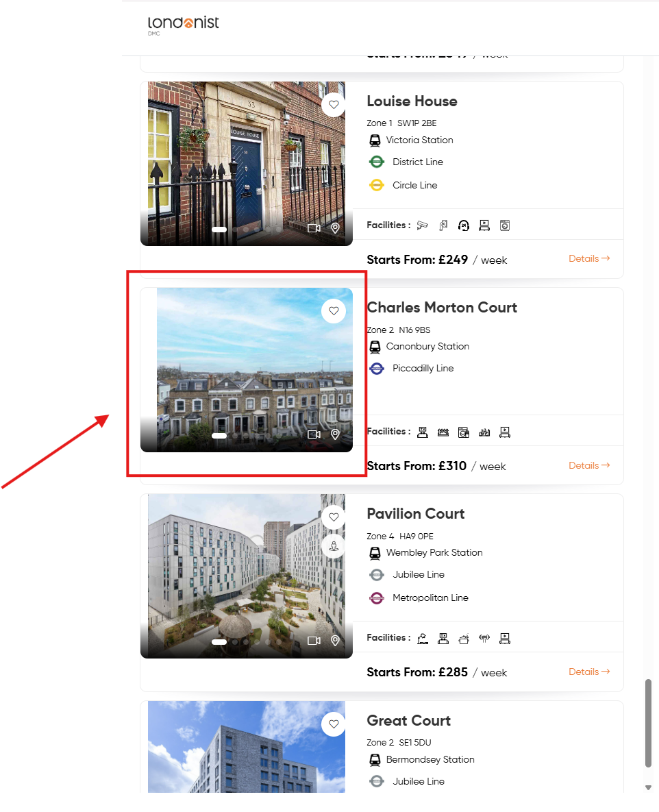Click the yellow Circle Line roundel icon
659x812 pixels.
377,185
